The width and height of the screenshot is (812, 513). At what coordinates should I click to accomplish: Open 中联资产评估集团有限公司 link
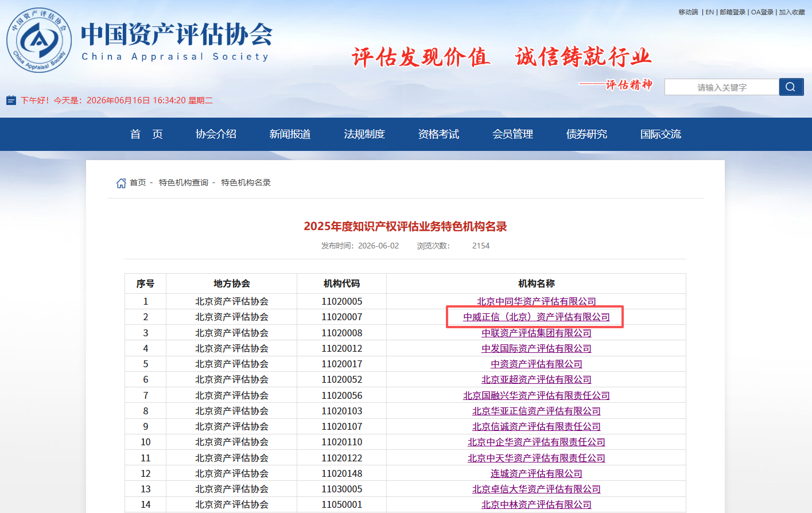[x=537, y=333]
